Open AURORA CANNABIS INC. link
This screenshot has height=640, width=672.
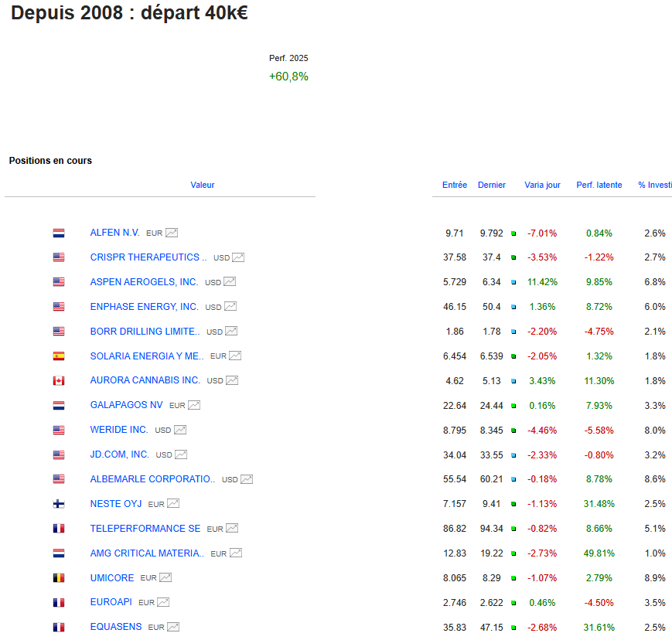click(145, 380)
